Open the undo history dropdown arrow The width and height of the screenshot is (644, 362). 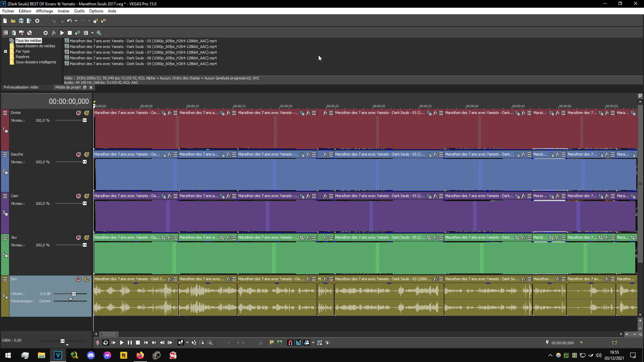click(76, 21)
